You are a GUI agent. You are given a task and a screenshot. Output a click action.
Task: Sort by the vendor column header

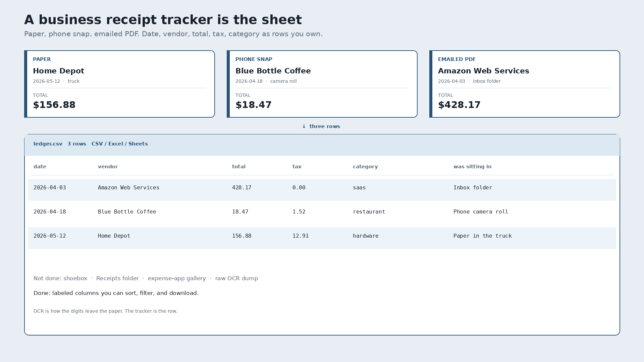[x=108, y=167]
